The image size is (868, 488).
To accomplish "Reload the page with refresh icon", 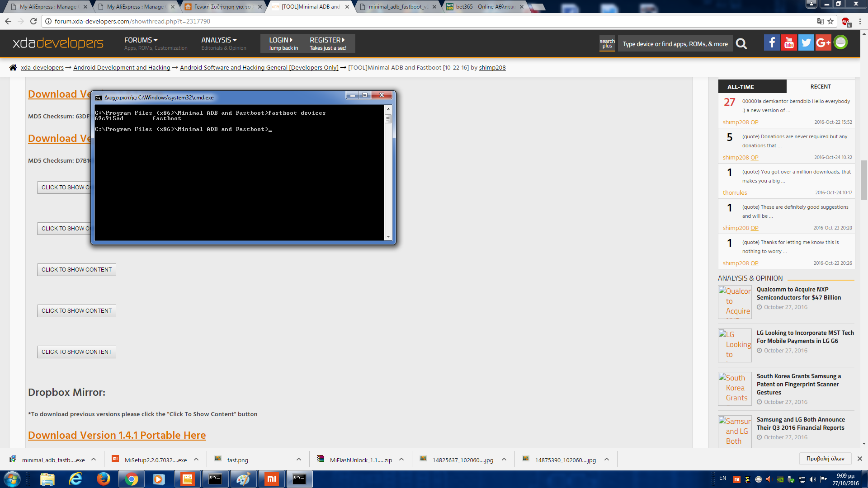I will pyautogui.click(x=33, y=21).
